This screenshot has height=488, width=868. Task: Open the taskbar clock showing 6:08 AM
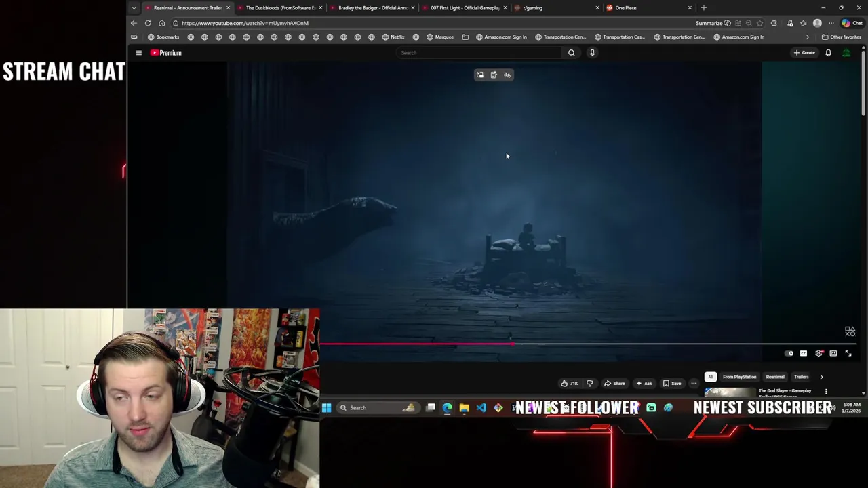(x=851, y=407)
